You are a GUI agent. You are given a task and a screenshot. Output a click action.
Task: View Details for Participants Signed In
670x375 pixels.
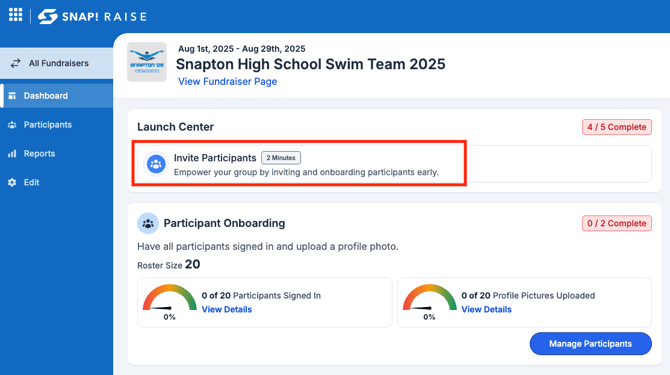(x=226, y=309)
